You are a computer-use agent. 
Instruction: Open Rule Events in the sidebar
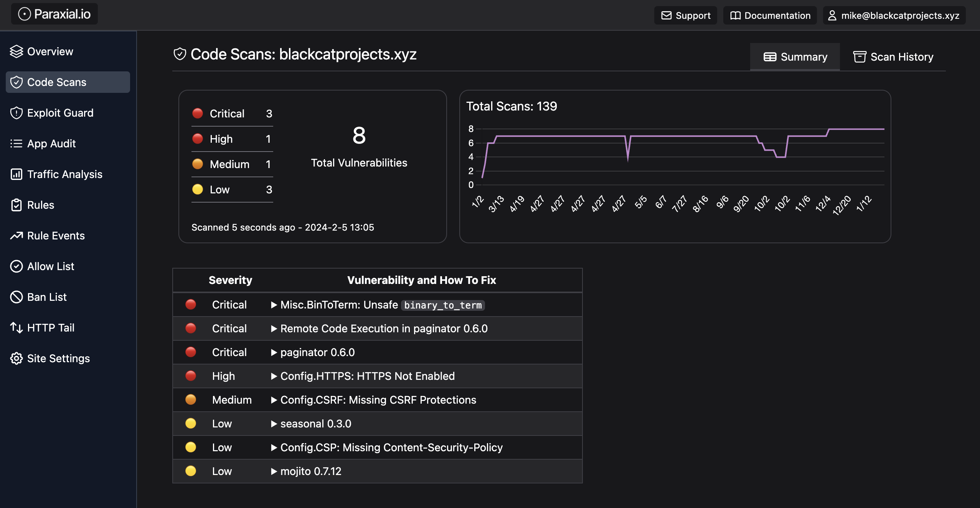[x=68, y=236]
